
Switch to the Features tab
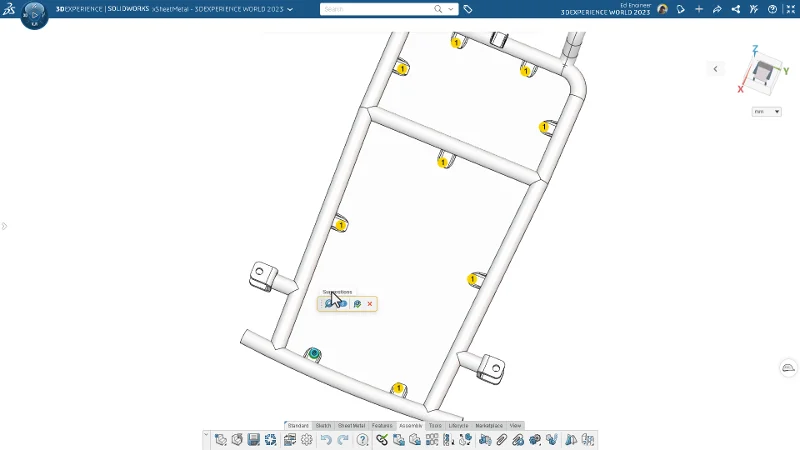(x=382, y=426)
